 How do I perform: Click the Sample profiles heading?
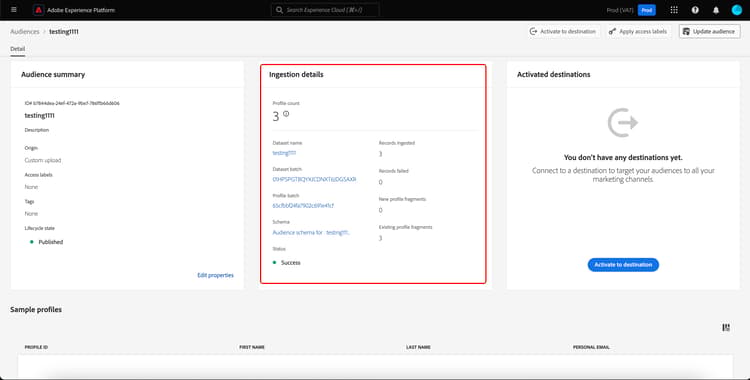click(36, 310)
